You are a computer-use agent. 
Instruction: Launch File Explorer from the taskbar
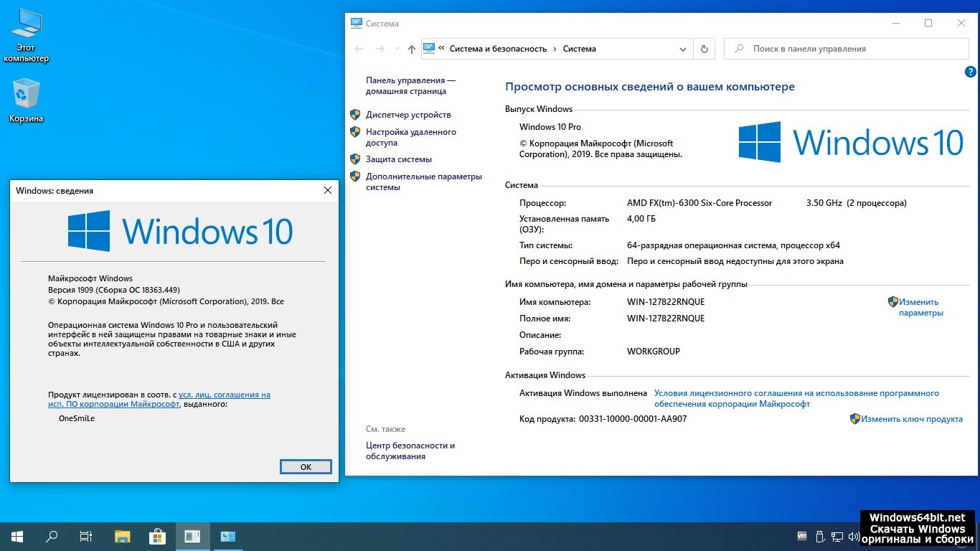pyautogui.click(x=123, y=536)
